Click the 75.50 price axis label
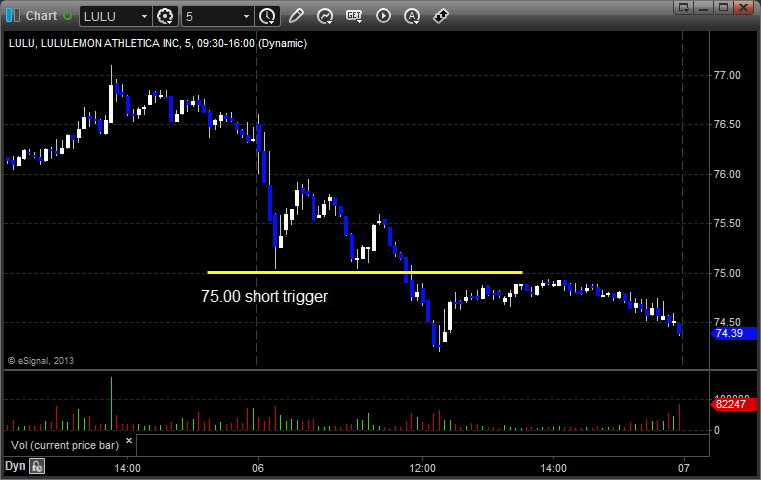Screen dimensions: 761x480 tap(727, 223)
